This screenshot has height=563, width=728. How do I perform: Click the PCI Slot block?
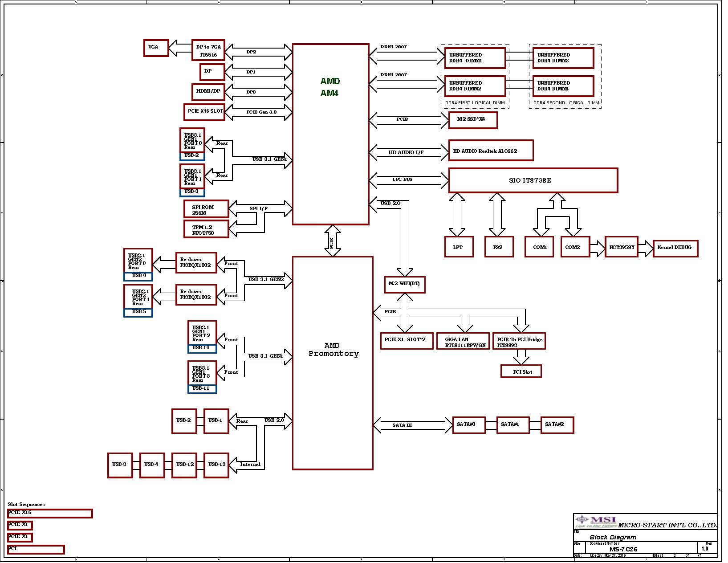521,371
